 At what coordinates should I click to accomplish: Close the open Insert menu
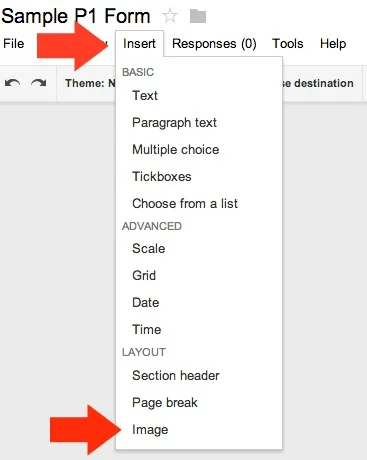[x=139, y=44]
